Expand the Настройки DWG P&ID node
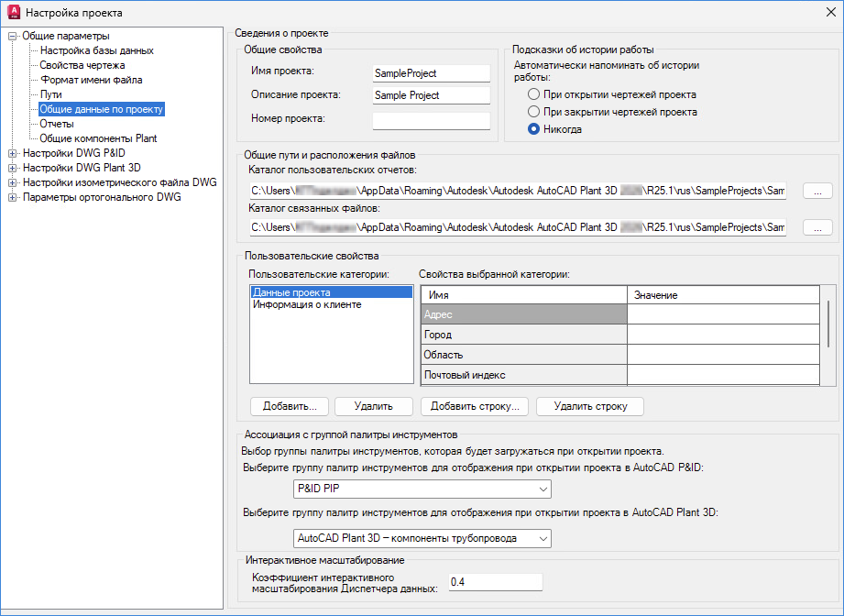 13,153
